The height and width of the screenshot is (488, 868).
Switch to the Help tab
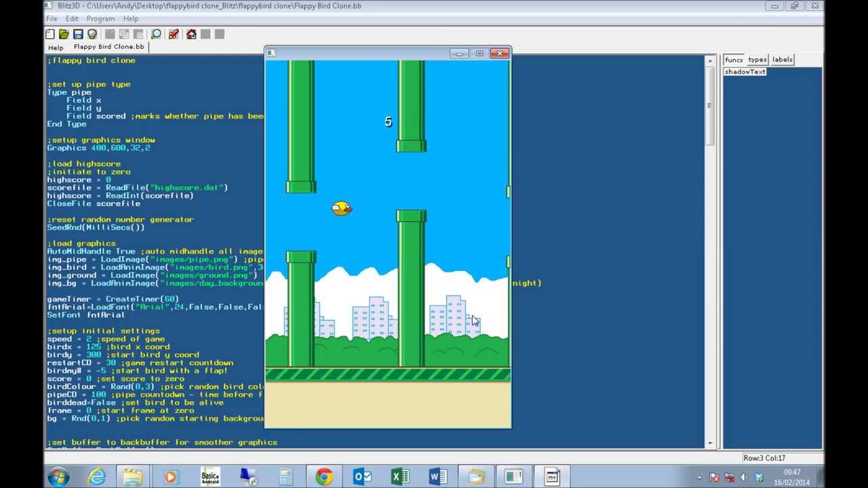click(x=56, y=47)
